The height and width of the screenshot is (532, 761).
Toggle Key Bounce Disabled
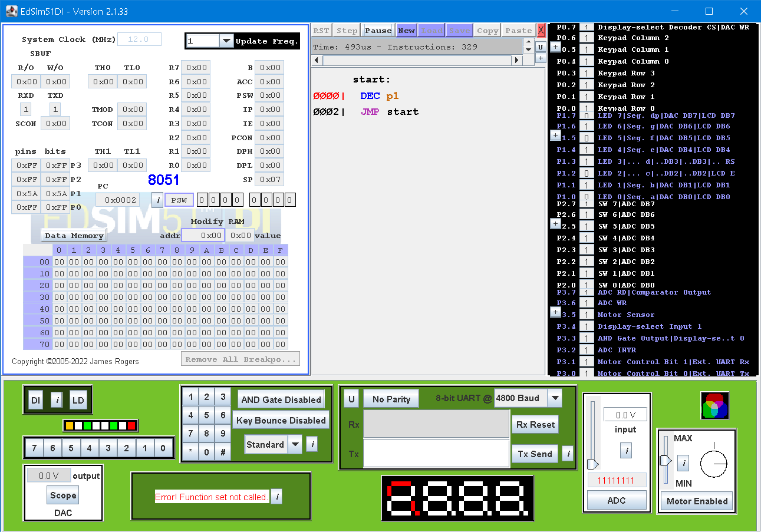pyautogui.click(x=281, y=421)
